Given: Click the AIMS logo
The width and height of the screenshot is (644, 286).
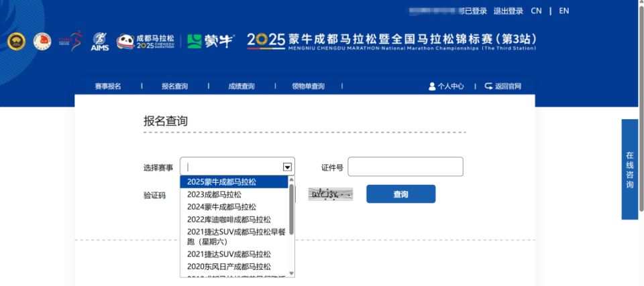Looking at the screenshot, I should (x=100, y=42).
